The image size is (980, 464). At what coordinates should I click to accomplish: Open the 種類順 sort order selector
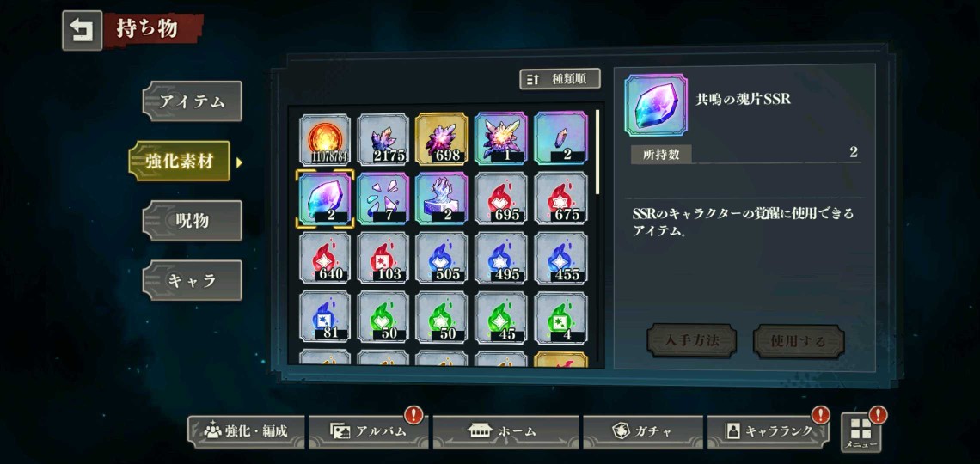[x=560, y=79]
